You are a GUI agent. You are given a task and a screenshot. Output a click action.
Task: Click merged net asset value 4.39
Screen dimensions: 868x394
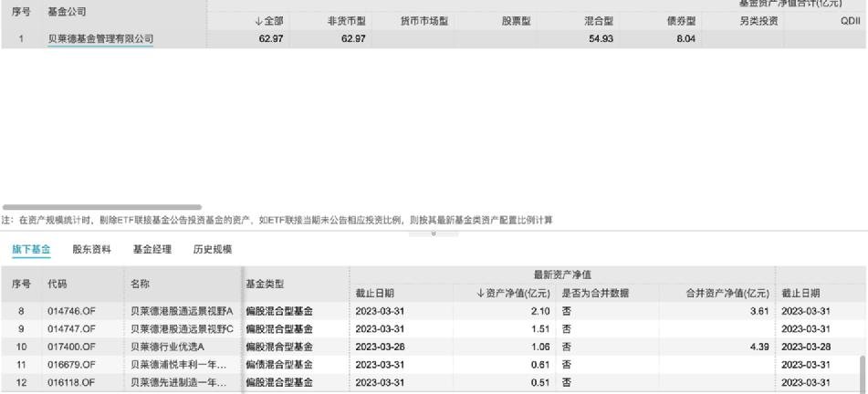[x=759, y=347]
